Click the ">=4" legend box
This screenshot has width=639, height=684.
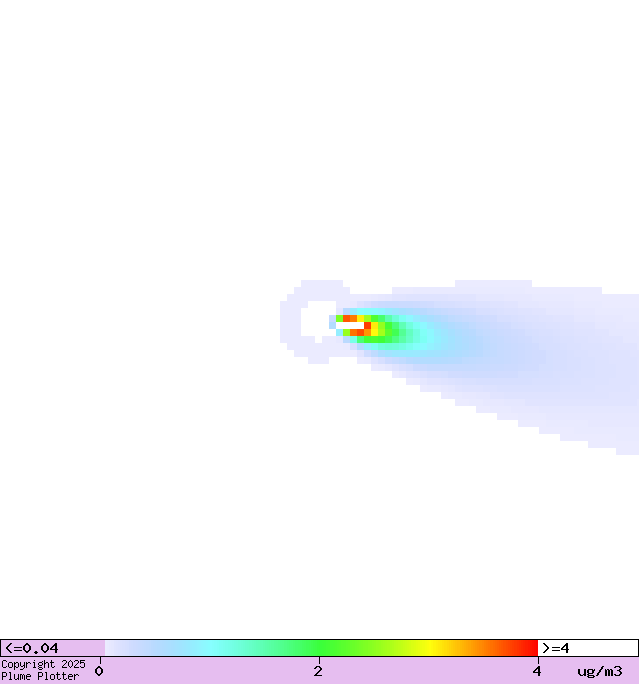[x=588, y=648]
